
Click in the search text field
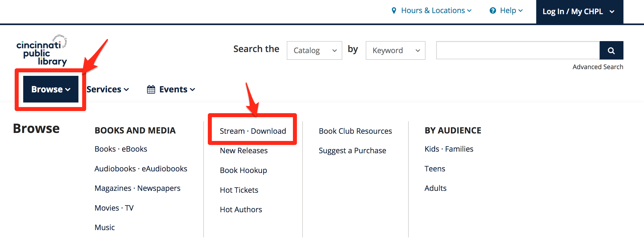point(518,50)
